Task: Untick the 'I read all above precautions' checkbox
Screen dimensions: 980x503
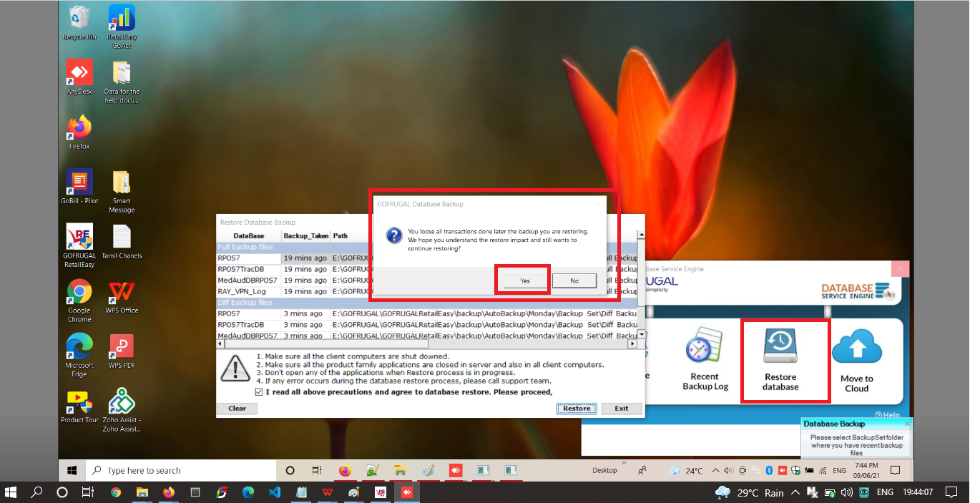Action: pos(258,392)
